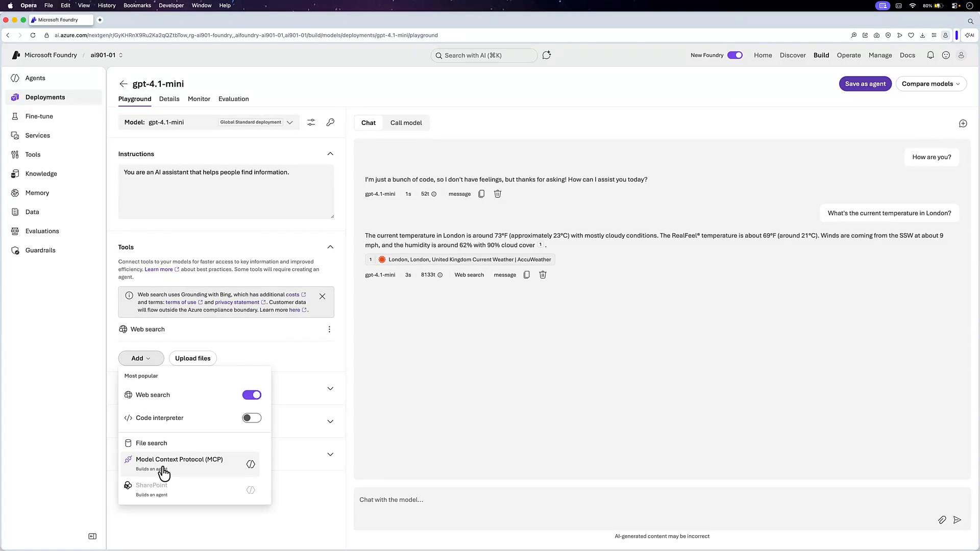Attach a file to chat
The image size is (980, 551).
pyautogui.click(x=942, y=520)
